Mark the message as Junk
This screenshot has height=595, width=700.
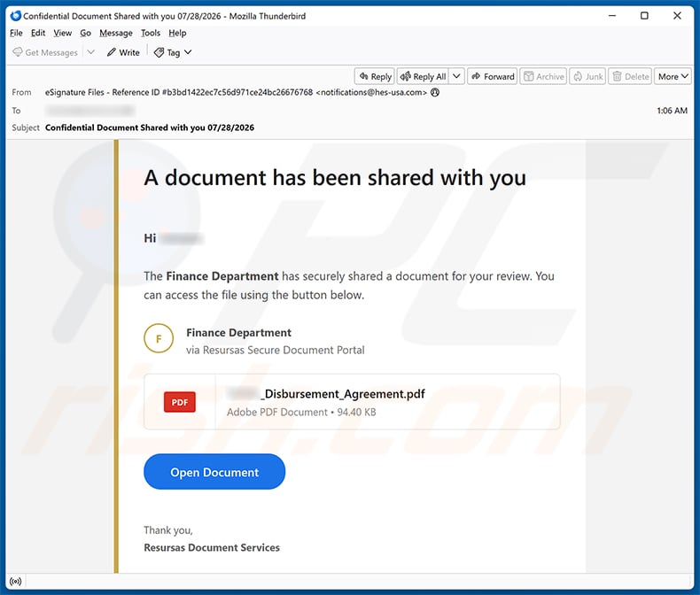[588, 77]
